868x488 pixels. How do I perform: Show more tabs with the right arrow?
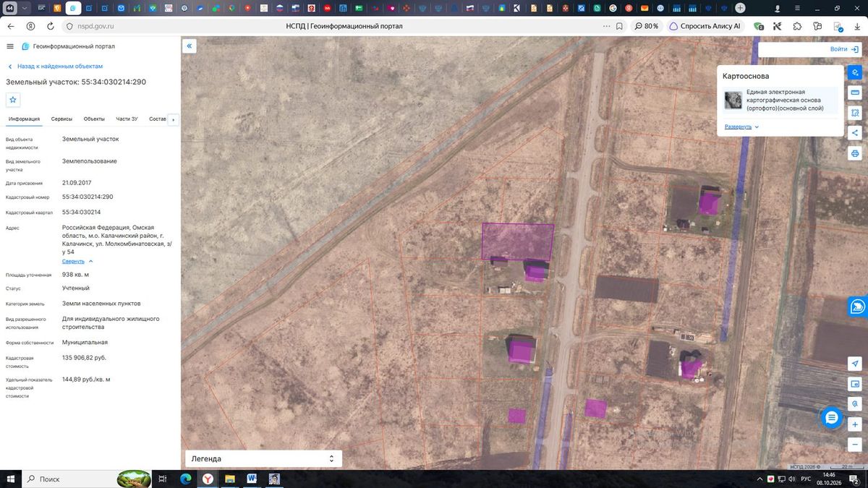click(x=173, y=119)
